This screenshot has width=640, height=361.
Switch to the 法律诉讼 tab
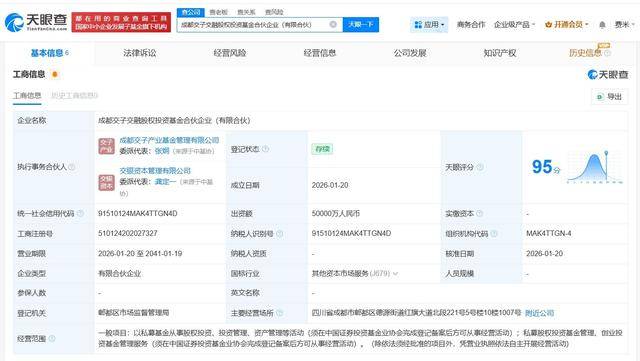140,53
